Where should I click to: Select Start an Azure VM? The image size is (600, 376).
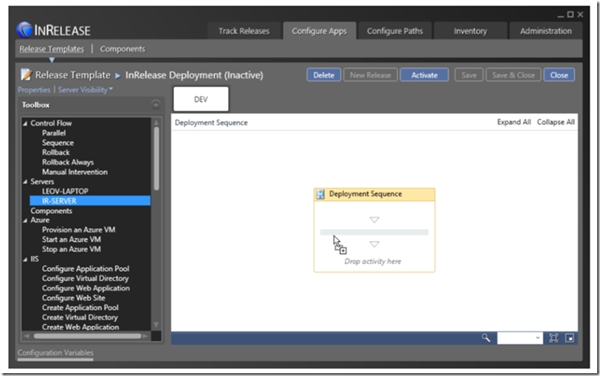coord(71,239)
